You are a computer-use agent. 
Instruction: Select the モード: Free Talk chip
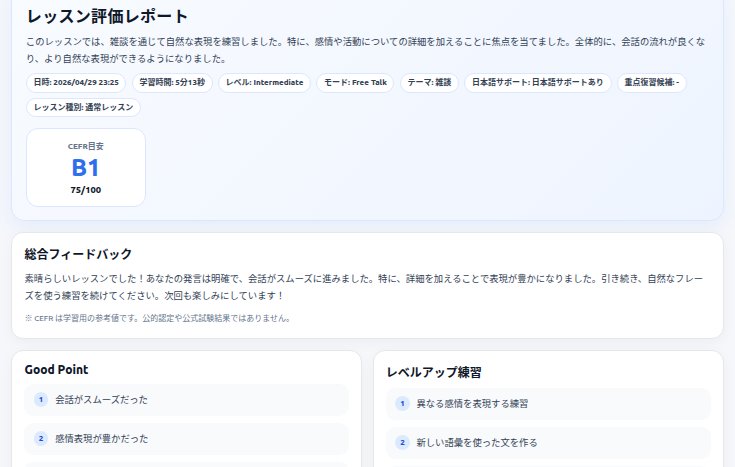point(355,83)
